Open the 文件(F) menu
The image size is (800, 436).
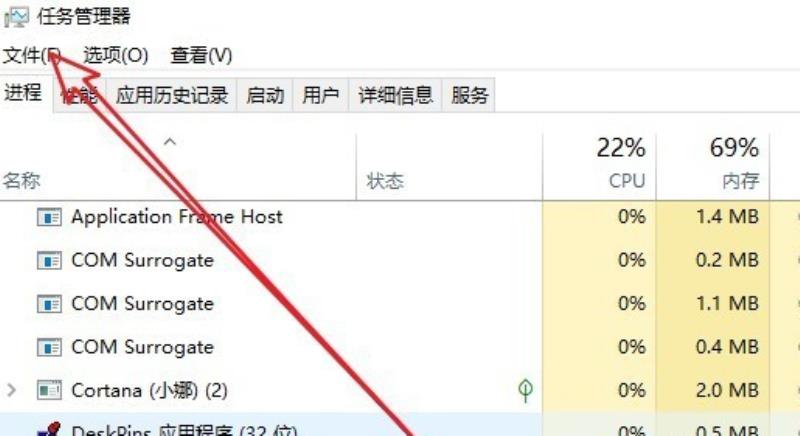tap(32, 55)
